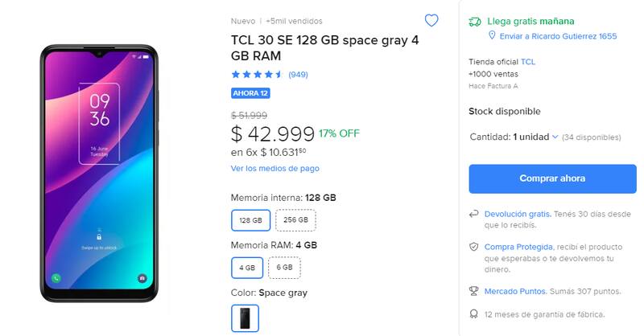The image size is (644, 336).
Task: Click Enviar a Ricardo Gutierrez 1655
Action: point(557,36)
